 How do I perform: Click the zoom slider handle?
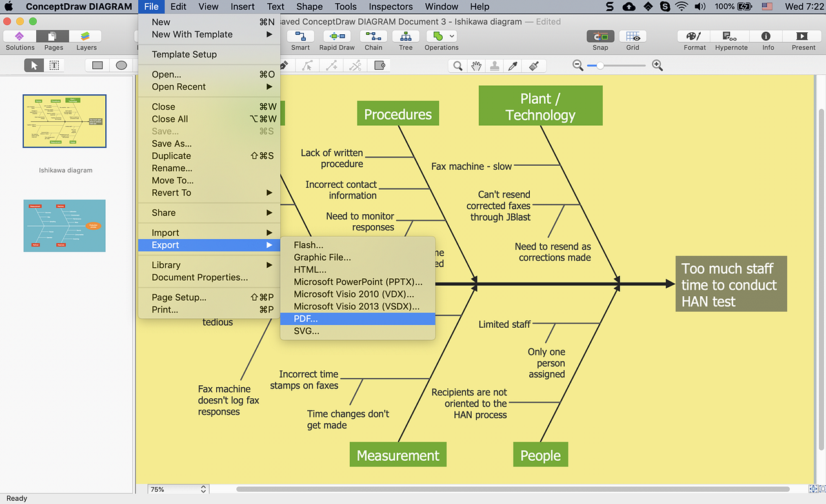click(601, 65)
